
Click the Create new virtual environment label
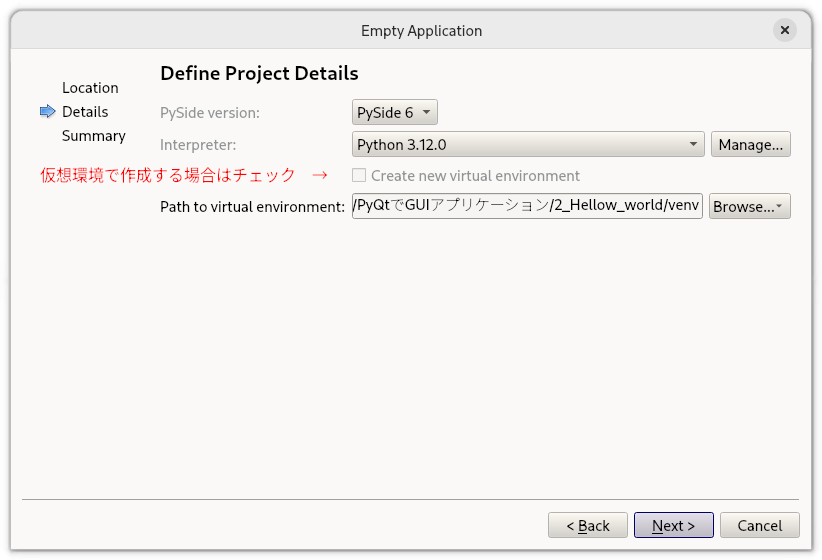point(475,176)
